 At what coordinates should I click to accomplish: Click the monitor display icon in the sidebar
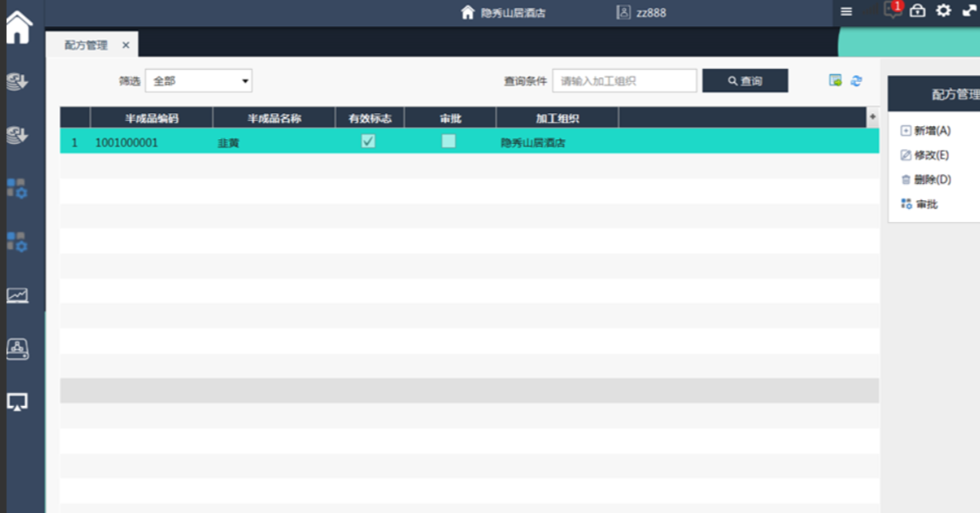17,402
